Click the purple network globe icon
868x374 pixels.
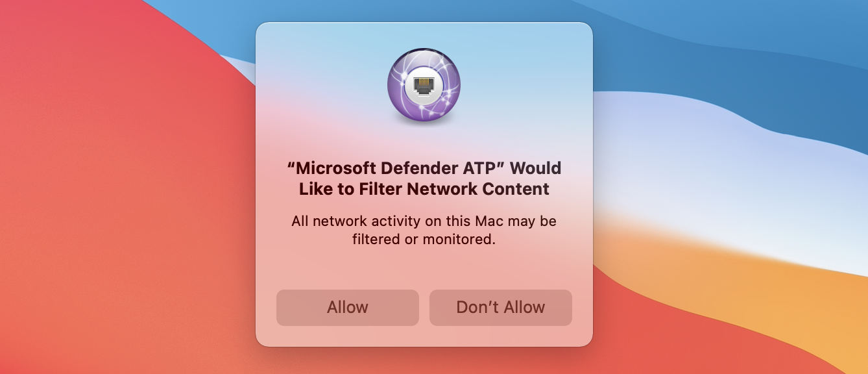[x=424, y=85]
